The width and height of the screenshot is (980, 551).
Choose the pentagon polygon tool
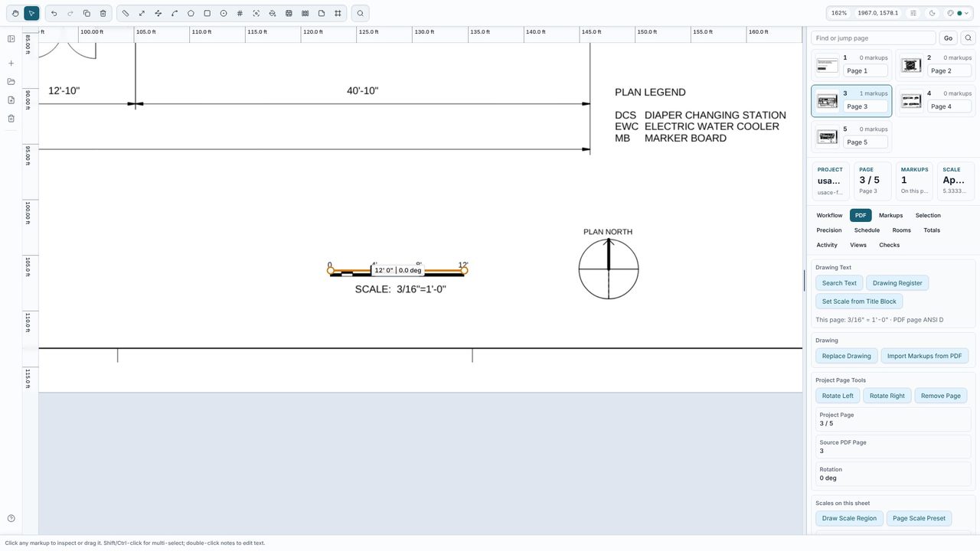click(x=191, y=13)
